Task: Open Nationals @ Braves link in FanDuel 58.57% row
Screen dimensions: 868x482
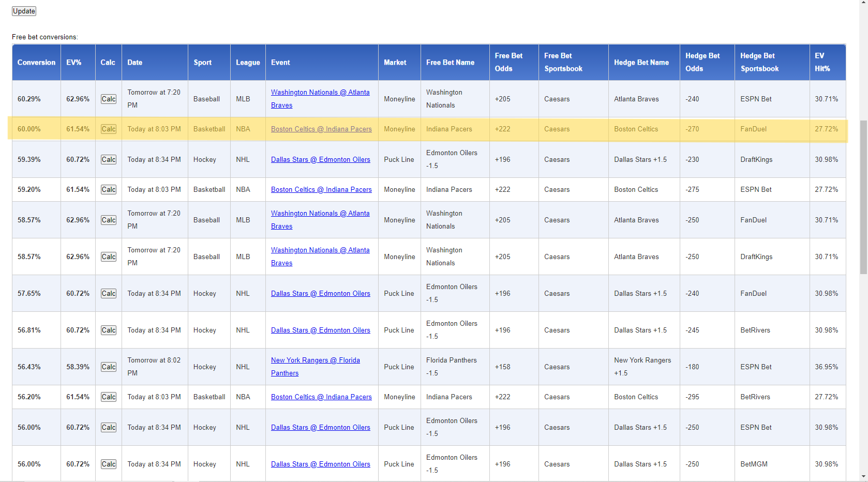Action: coord(320,220)
